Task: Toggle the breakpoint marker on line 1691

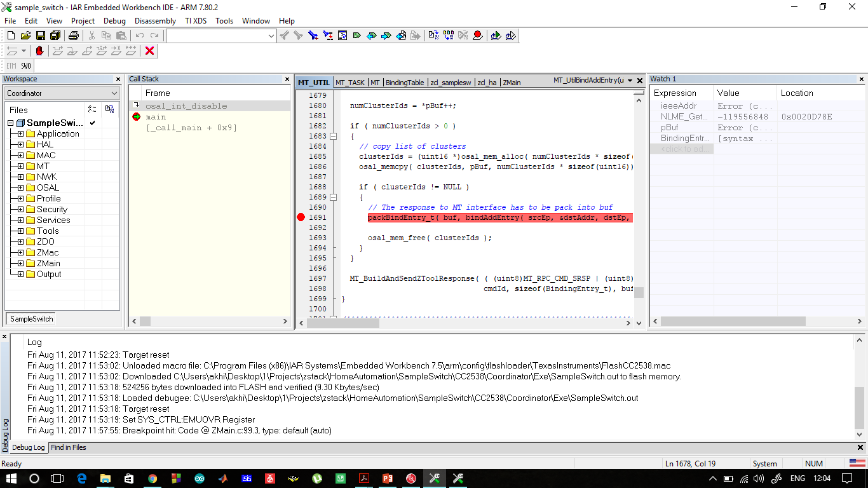Action: (301, 217)
